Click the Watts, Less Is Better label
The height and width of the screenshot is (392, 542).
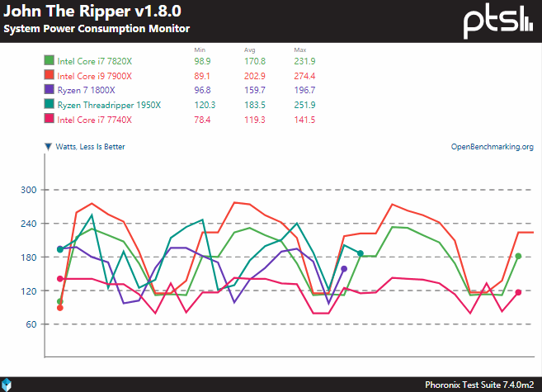point(90,147)
